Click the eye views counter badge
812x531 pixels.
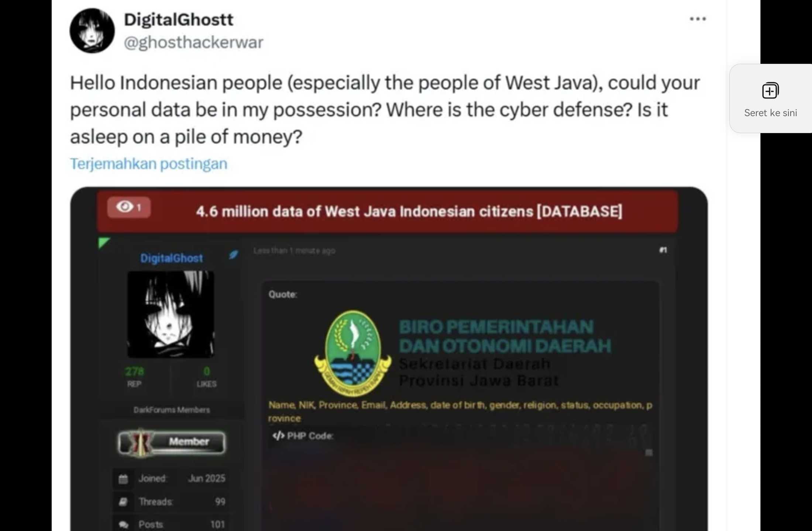pyautogui.click(x=129, y=207)
